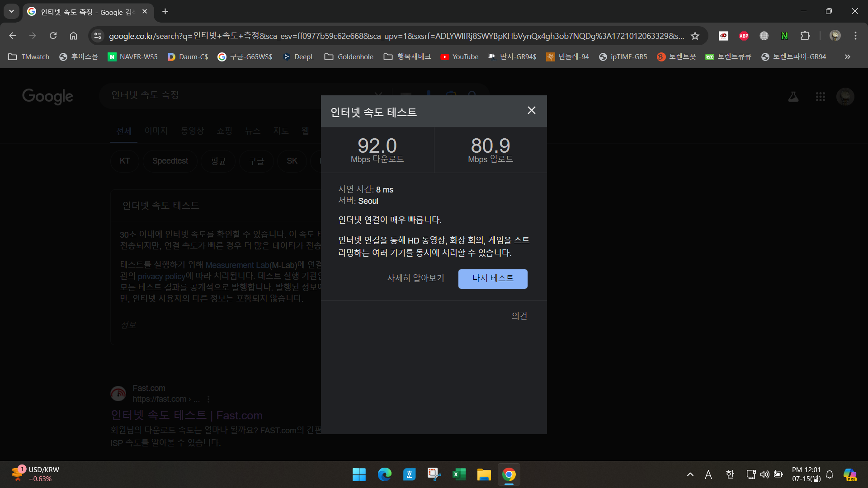Open the browser home page
This screenshot has width=868, height=488.
click(73, 36)
